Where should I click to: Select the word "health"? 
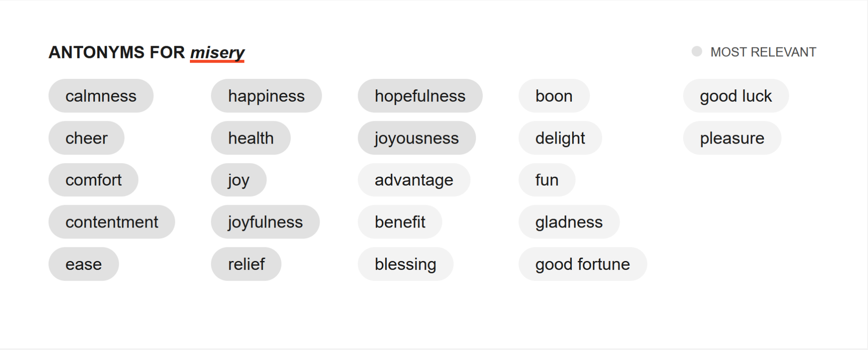point(250,138)
